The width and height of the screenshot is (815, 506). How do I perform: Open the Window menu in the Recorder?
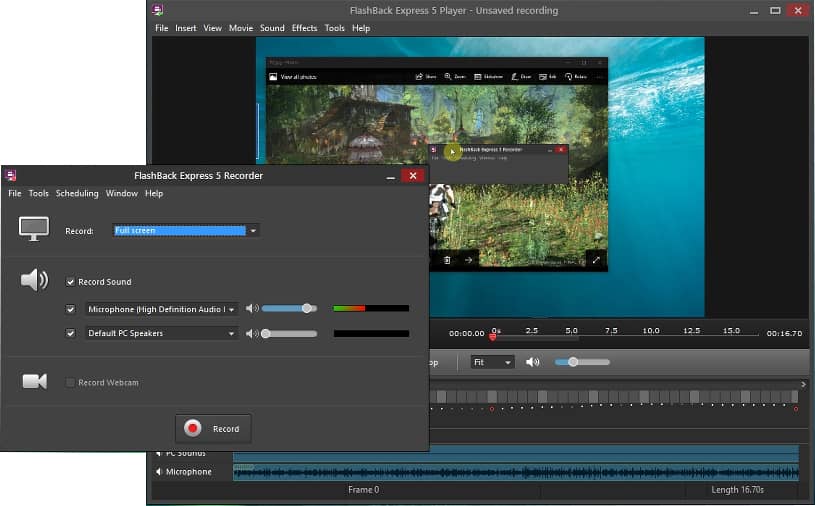coord(122,193)
